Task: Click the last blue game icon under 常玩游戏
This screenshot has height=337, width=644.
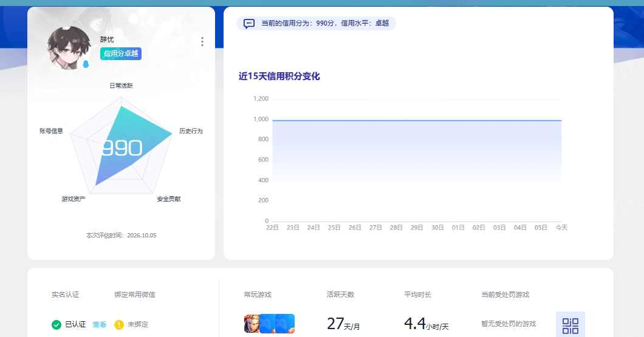Action: point(285,324)
